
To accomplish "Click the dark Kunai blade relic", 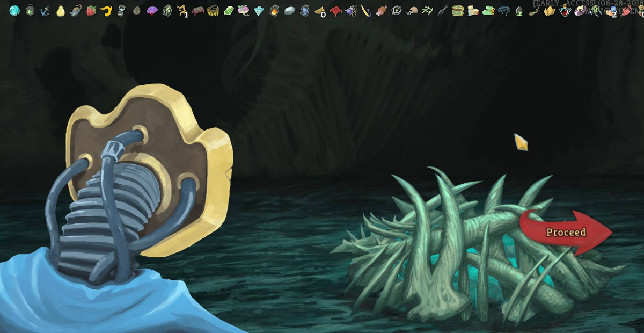I will tap(442, 10).
